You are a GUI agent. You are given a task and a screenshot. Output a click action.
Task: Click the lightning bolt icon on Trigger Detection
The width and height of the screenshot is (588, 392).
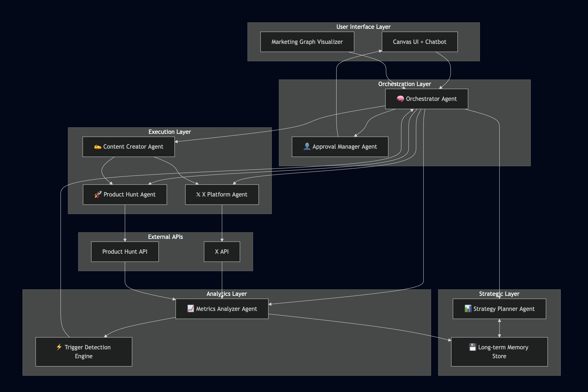coord(59,347)
